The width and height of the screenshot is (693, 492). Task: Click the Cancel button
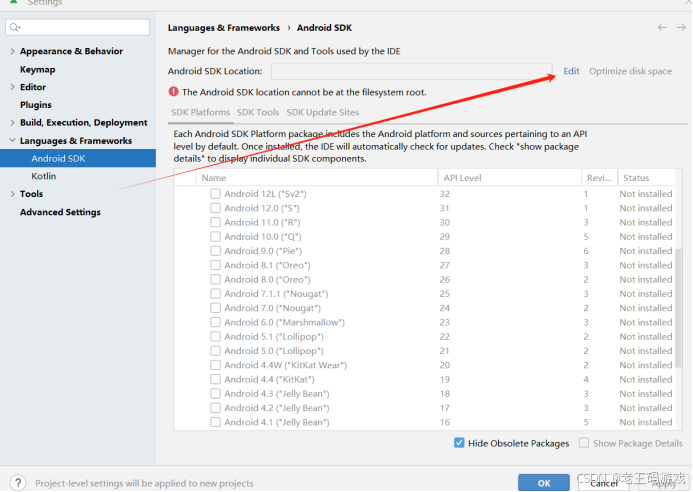pyautogui.click(x=603, y=483)
